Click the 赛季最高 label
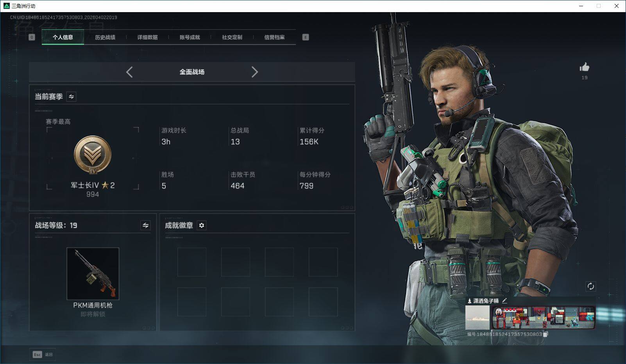The height and width of the screenshot is (364, 626). click(58, 122)
